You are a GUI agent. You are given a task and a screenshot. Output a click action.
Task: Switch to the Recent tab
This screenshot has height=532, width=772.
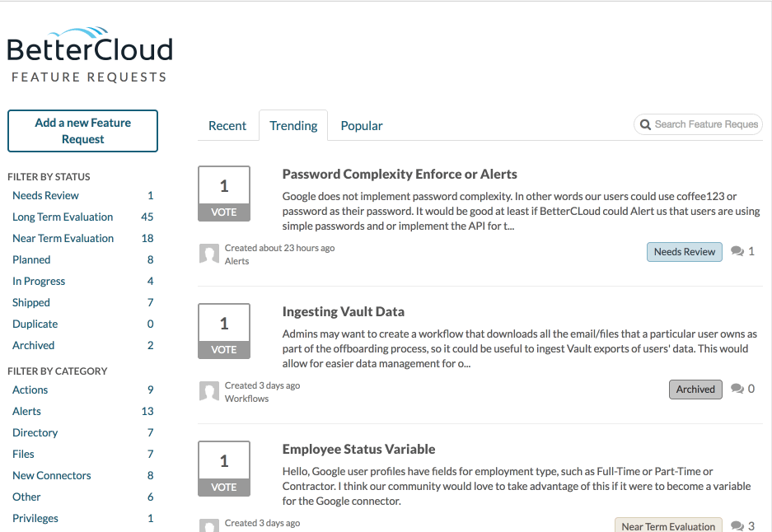(227, 125)
